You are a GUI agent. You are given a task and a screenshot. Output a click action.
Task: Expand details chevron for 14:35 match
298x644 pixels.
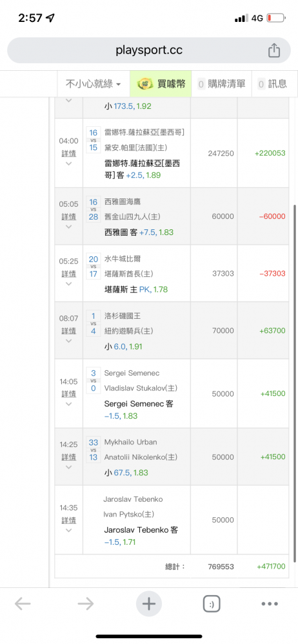tap(69, 530)
